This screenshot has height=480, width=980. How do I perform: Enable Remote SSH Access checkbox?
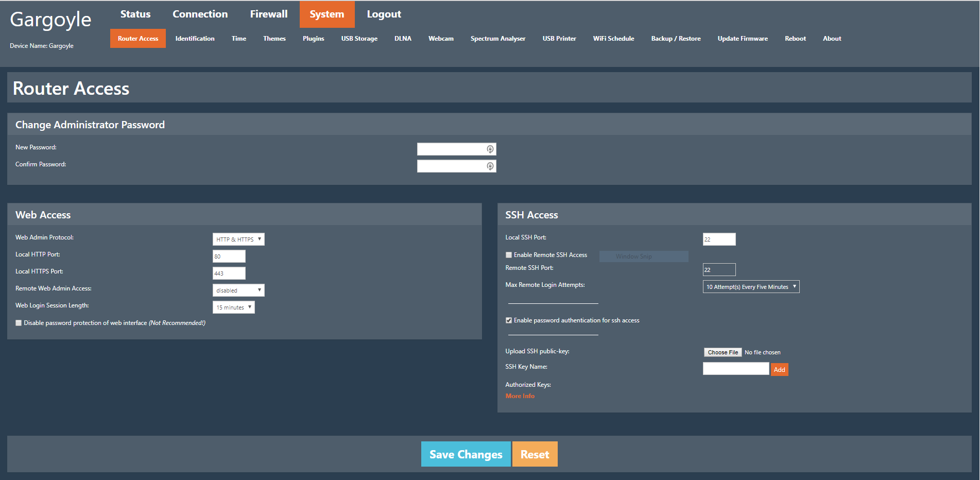[x=509, y=255]
